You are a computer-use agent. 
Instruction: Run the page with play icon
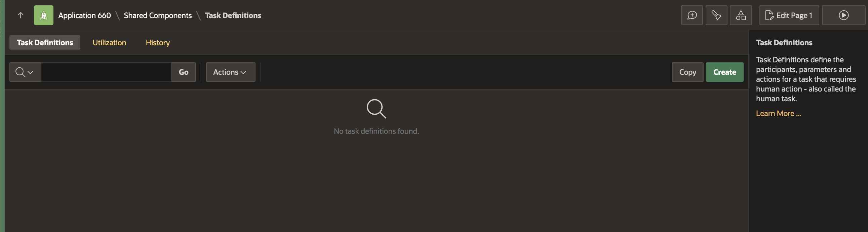point(843,15)
